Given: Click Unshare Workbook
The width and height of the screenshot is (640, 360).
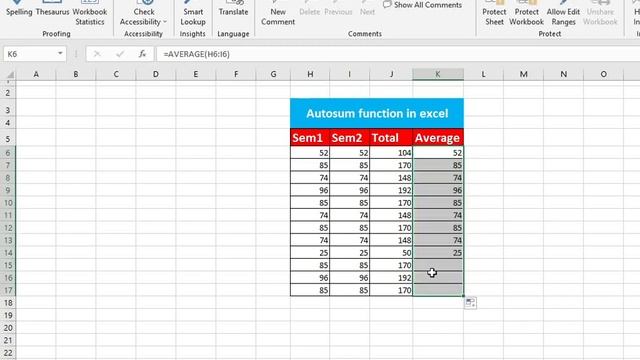Looking at the screenshot, I should (600, 13).
